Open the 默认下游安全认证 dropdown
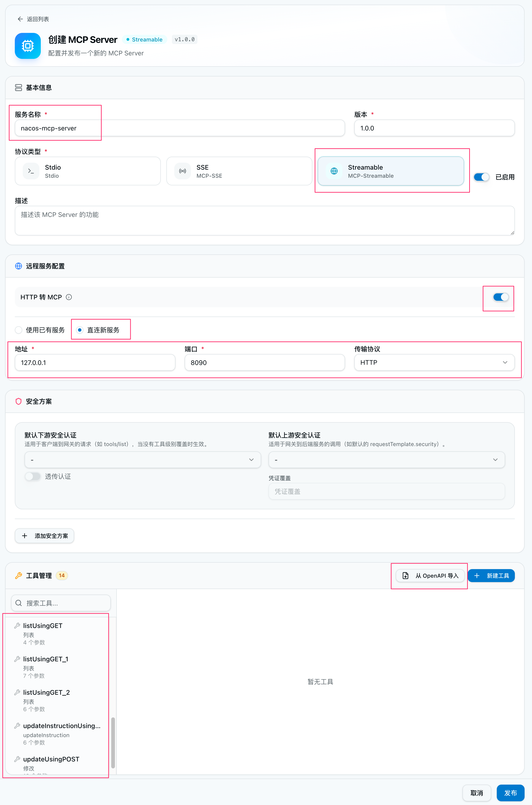The height and width of the screenshot is (805, 532). pyautogui.click(x=143, y=460)
